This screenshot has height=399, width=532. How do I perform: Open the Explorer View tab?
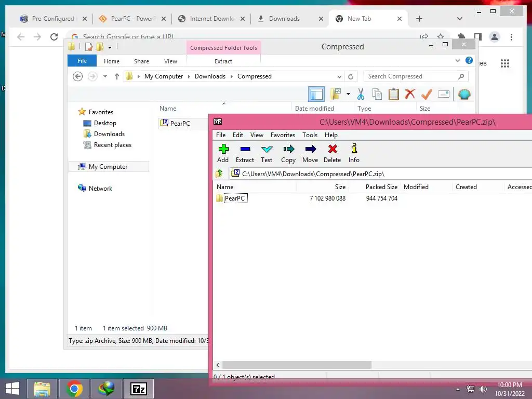[170, 61]
